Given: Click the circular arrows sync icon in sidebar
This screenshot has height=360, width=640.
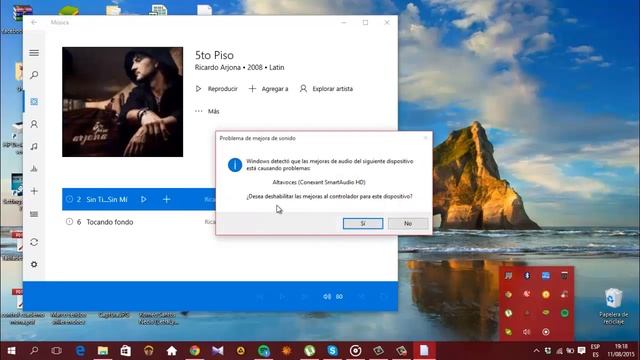Looking at the screenshot, I should pos(34,242).
